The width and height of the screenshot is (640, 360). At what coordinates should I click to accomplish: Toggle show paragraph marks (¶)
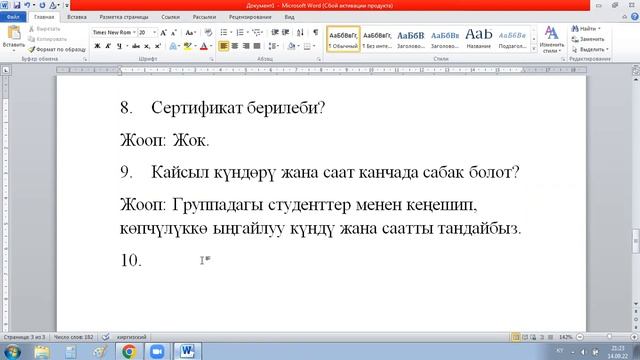pos(316,32)
